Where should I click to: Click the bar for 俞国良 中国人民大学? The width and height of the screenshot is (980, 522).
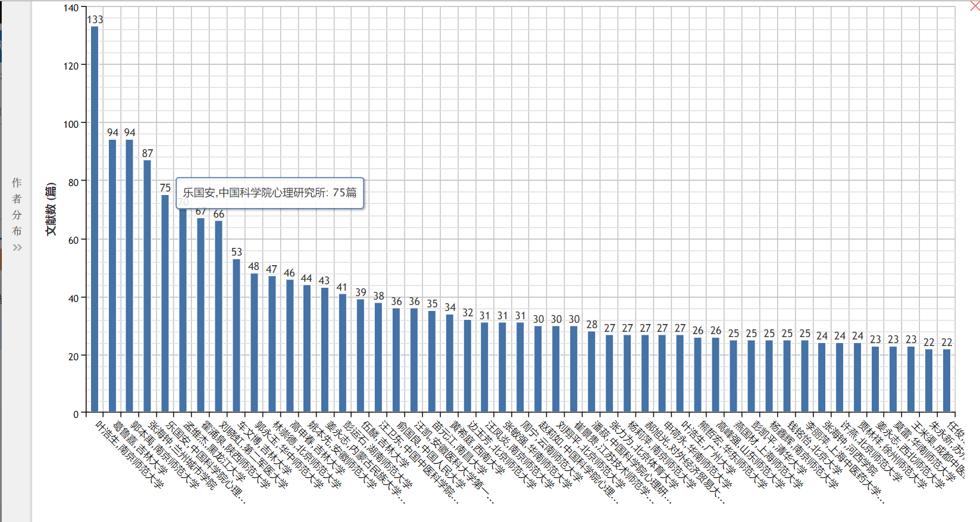[396, 360]
